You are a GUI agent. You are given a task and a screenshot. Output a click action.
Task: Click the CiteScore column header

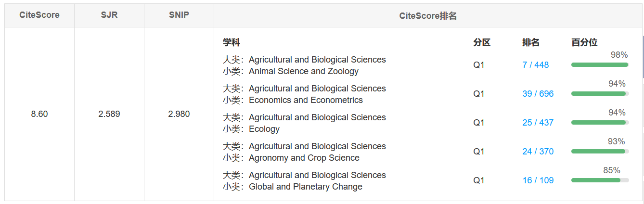39,15
